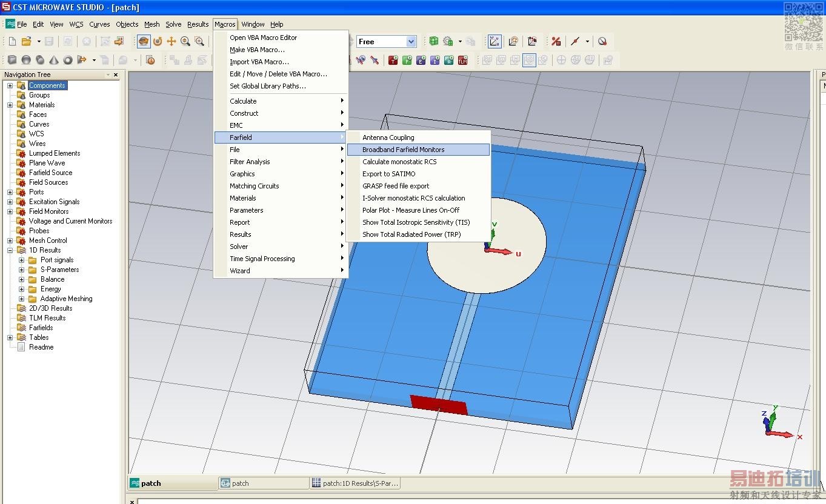Start the Eigenmode solver E icon
826x504 pixels.
tap(421, 60)
